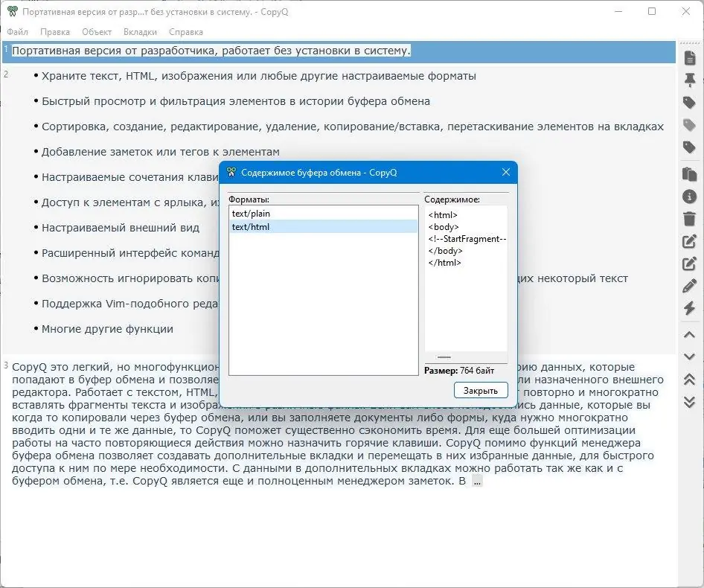The image size is (704, 588).
Task: Move item to bottom with double chevron down
Action: 690,402
